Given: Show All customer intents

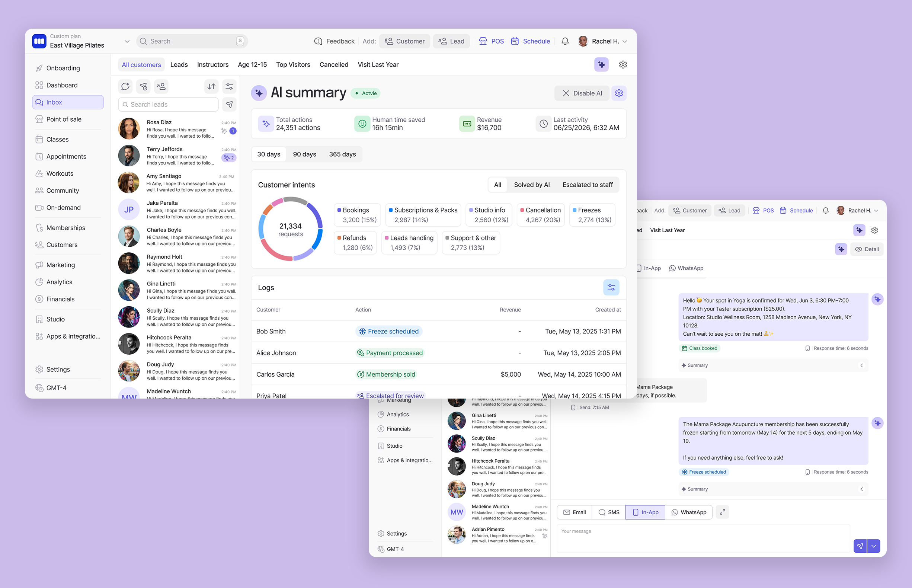Looking at the screenshot, I should [x=497, y=185].
